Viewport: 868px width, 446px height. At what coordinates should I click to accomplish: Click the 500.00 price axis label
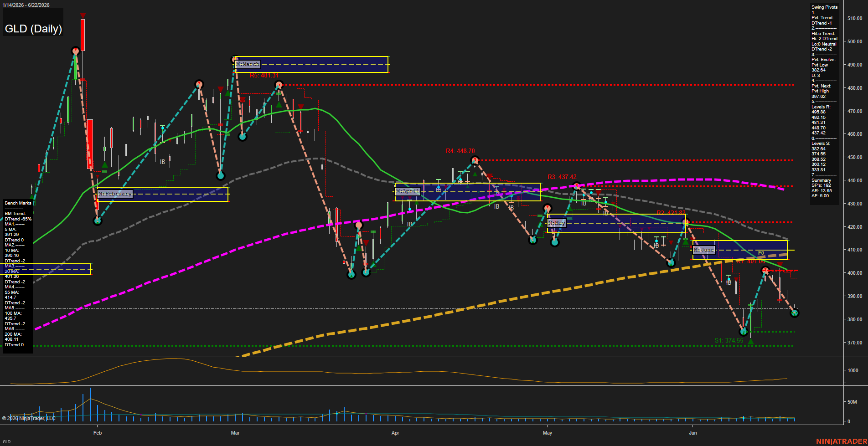[x=855, y=41]
